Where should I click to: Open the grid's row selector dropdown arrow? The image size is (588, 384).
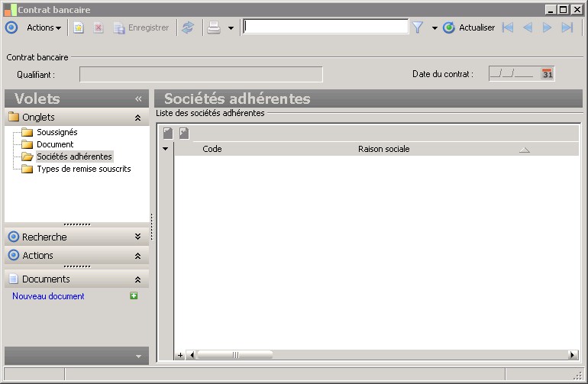tap(166, 149)
